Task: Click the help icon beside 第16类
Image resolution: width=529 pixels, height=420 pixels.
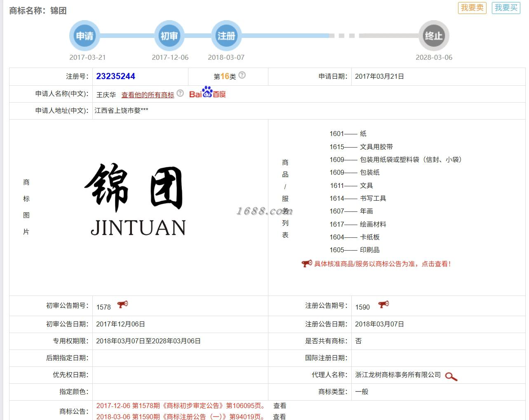Action: point(242,75)
